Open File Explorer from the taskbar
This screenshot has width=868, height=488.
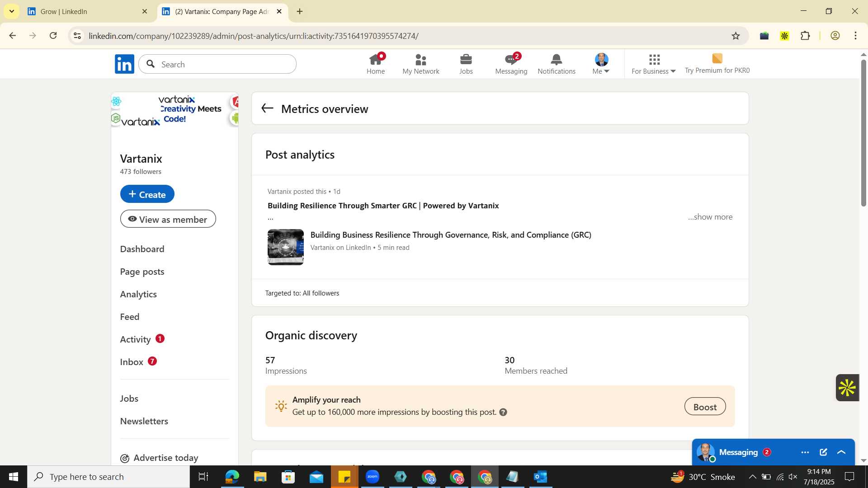(x=260, y=477)
